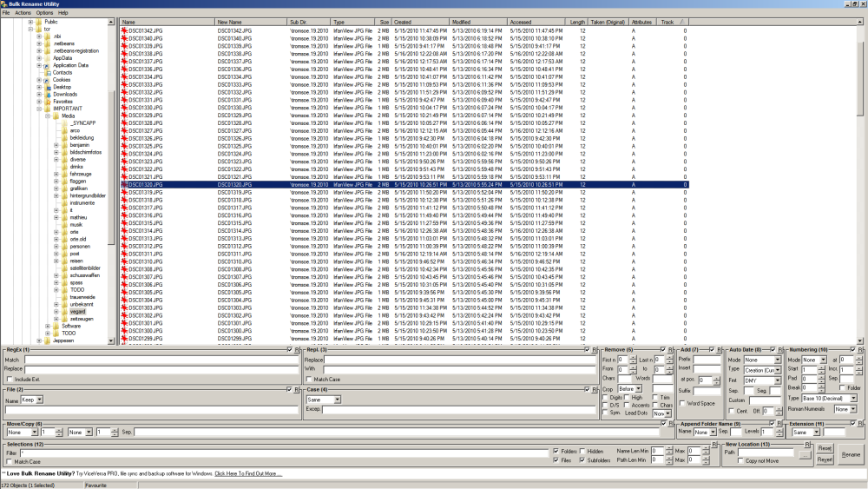Click the Favorites star folder icon
The width and height of the screenshot is (868, 489).
point(48,101)
